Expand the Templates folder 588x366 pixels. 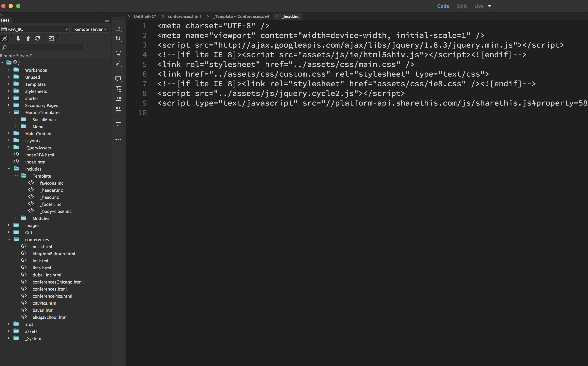[9, 84]
